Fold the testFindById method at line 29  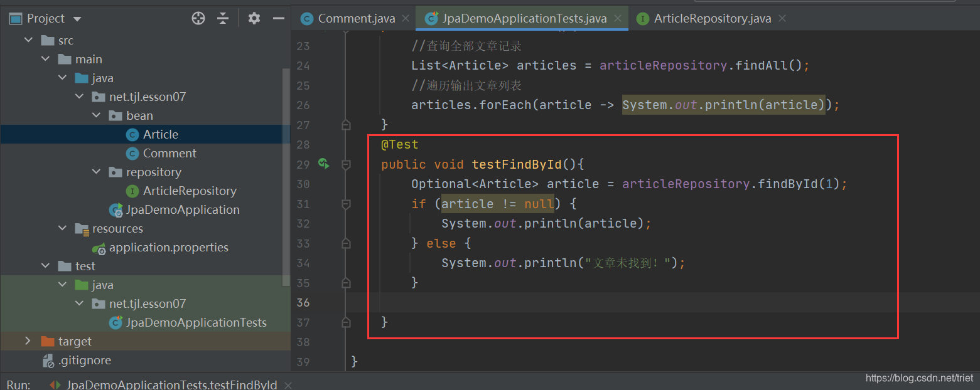[x=345, y=164]
